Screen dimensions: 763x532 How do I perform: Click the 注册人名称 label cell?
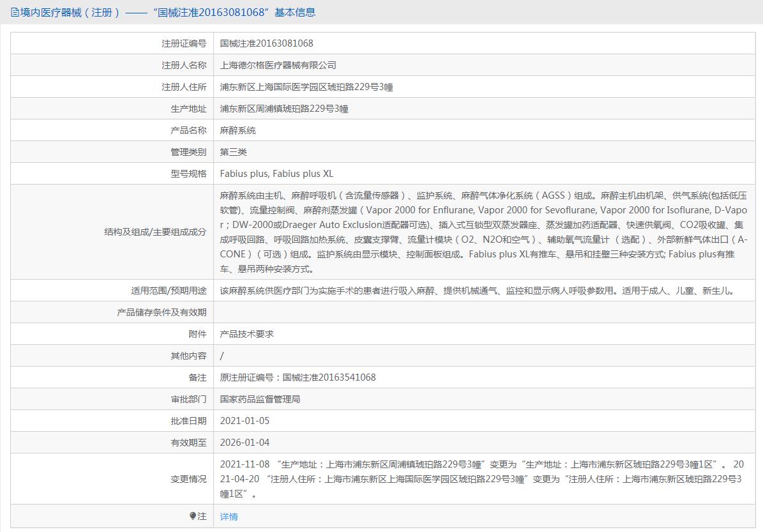pos(112,65)
